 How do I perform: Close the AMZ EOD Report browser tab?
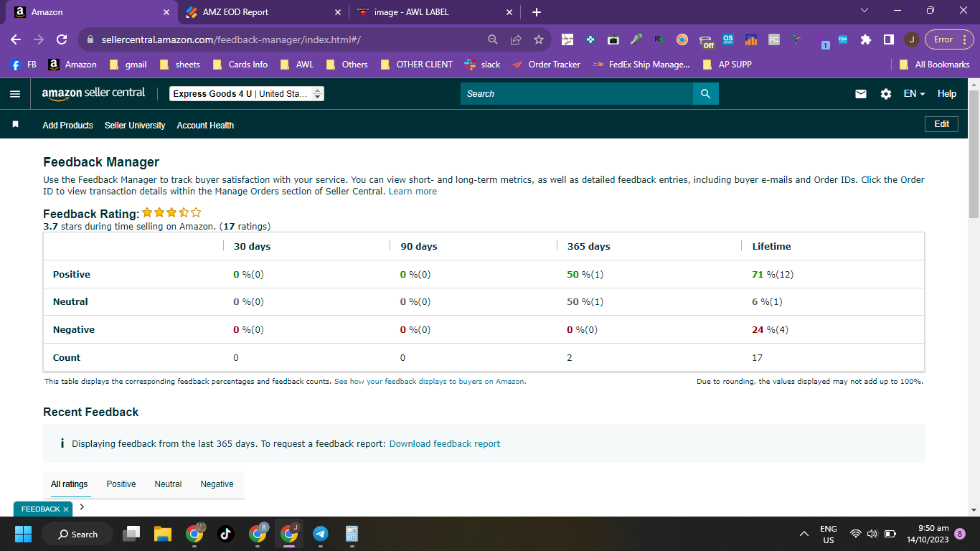point(338,12)
